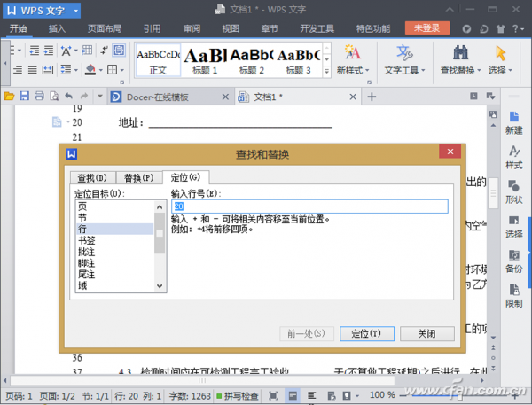Select 书签 in 定位目标 list

pyautogui.click(x=114, y=240)
